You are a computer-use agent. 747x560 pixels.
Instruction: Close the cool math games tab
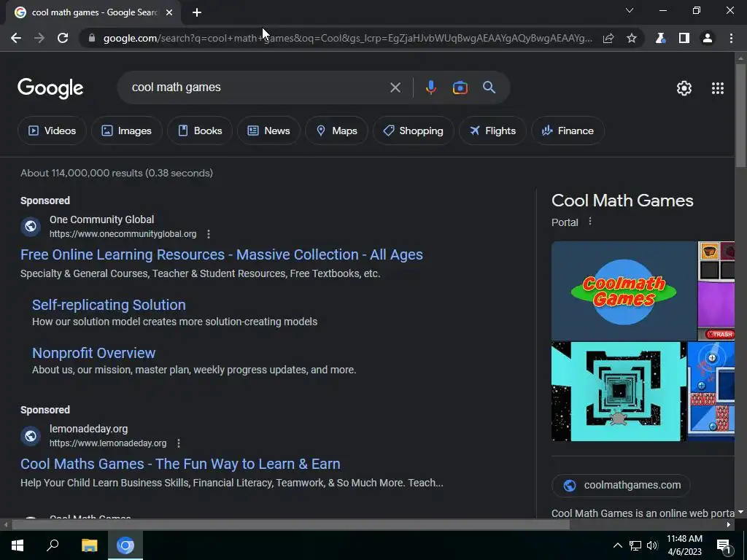click(169, 12)
